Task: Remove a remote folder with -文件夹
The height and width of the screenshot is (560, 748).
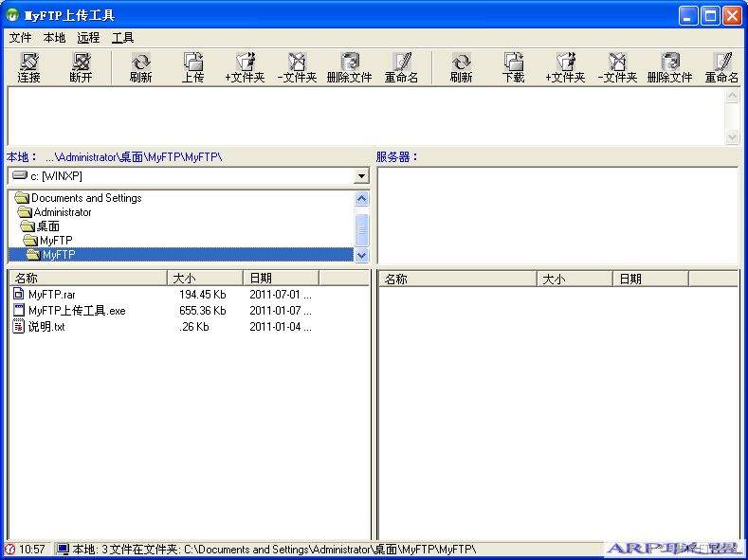Action: (618, 67)
